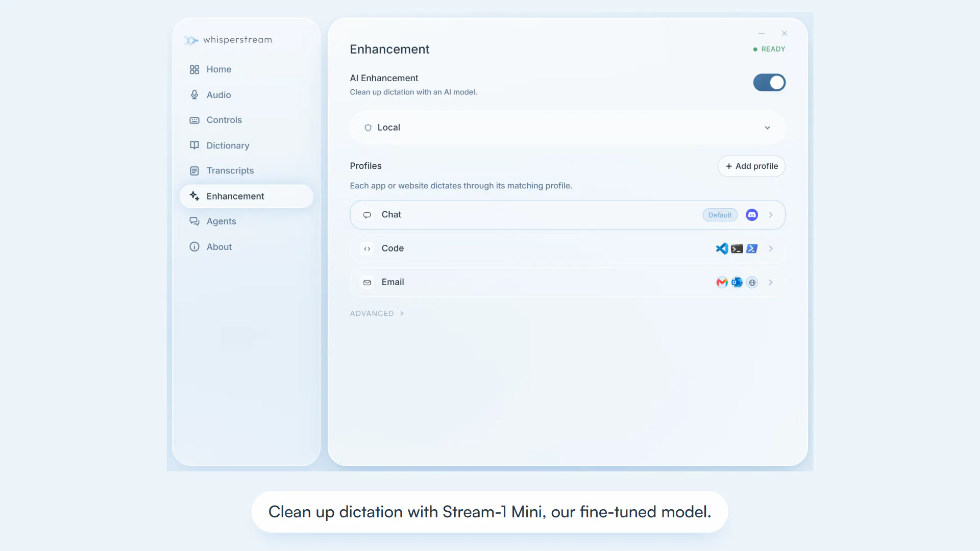Click the Outlook icon in Email profile
980x551 pixels.
point(737,283)
